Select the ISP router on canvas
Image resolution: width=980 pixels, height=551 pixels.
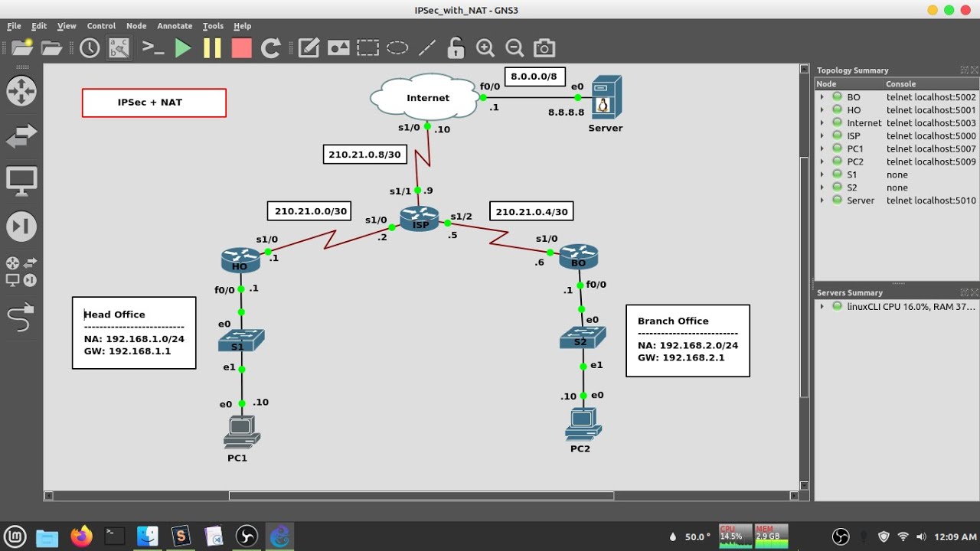[x=420, y=219]
